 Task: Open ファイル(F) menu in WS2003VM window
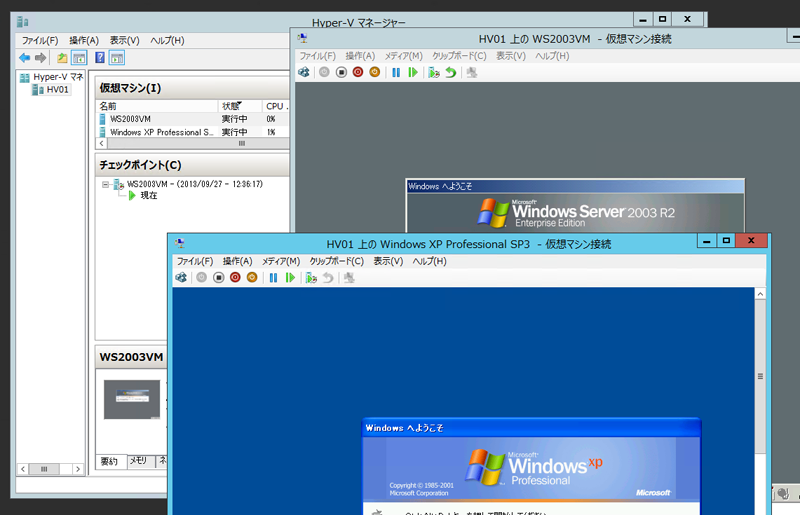pos(317,56)
